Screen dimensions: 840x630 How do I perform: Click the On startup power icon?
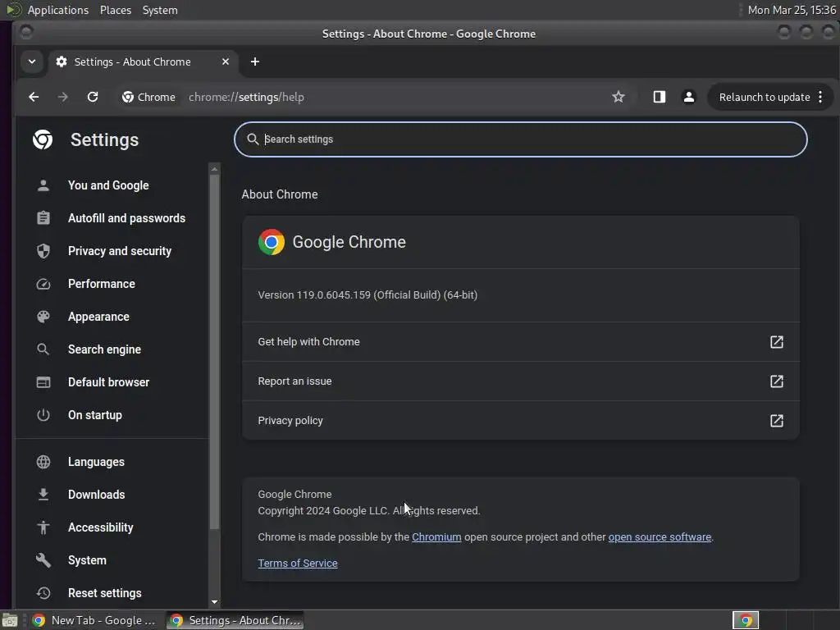(43, 415)
